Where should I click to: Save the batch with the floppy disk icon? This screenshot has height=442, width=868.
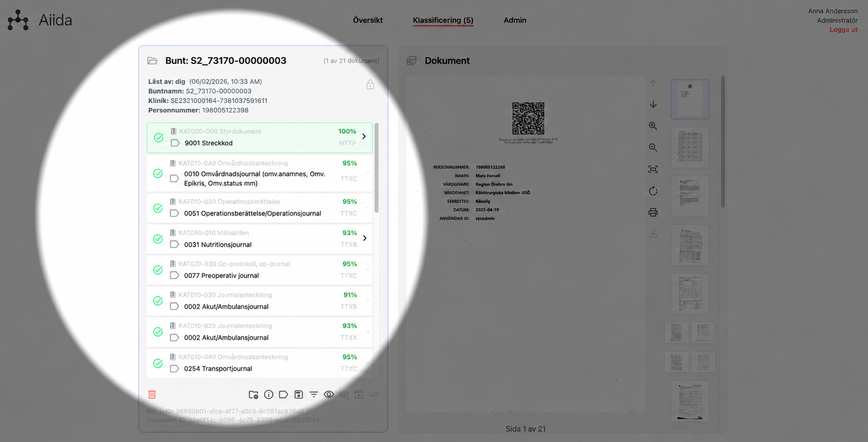(x=299, y=395)
